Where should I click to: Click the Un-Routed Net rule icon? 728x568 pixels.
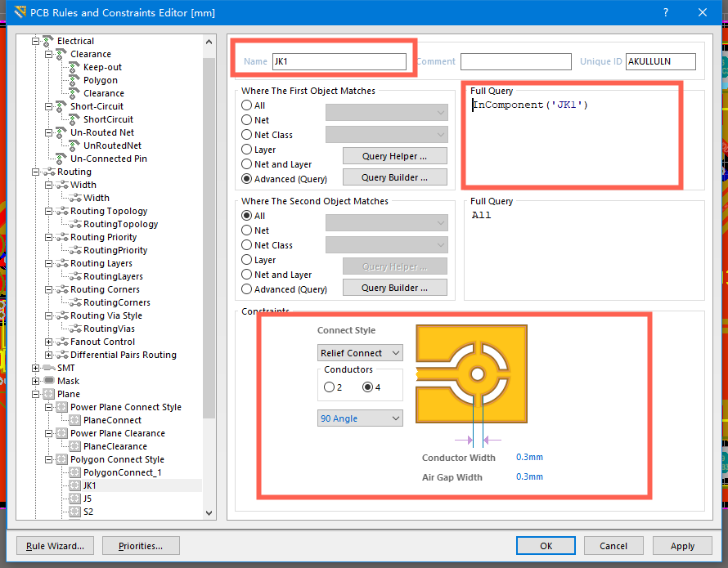[61, 132]
